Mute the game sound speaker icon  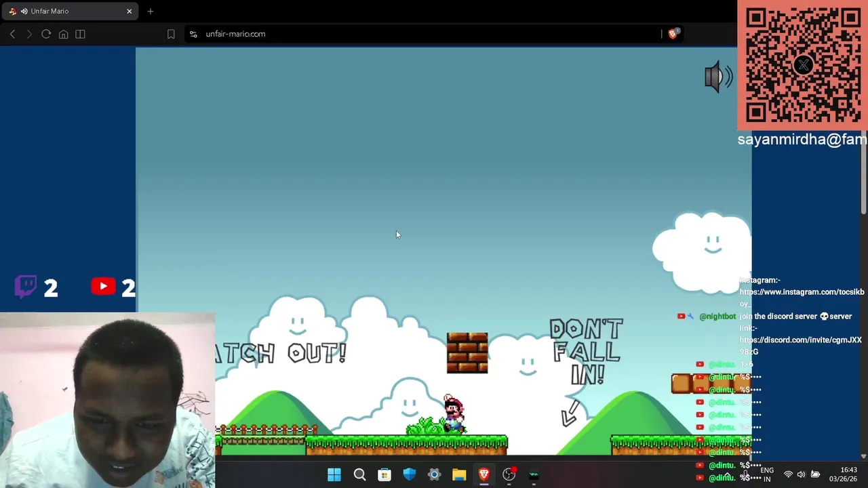point(718,77)
